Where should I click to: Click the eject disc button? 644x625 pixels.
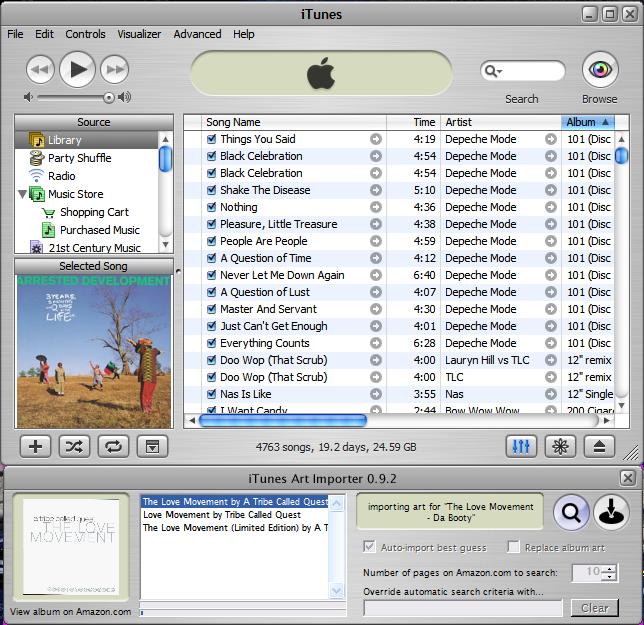[x=599, y=446]
